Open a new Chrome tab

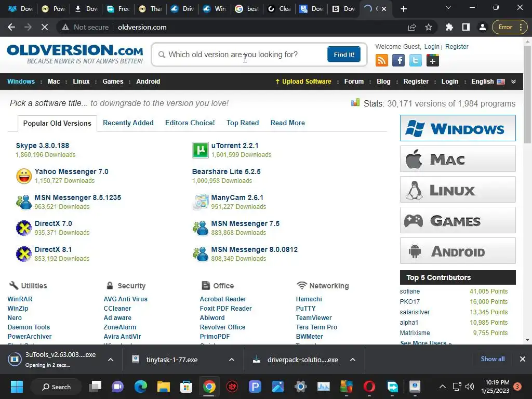pyautogui.click(x=403, y=9)
